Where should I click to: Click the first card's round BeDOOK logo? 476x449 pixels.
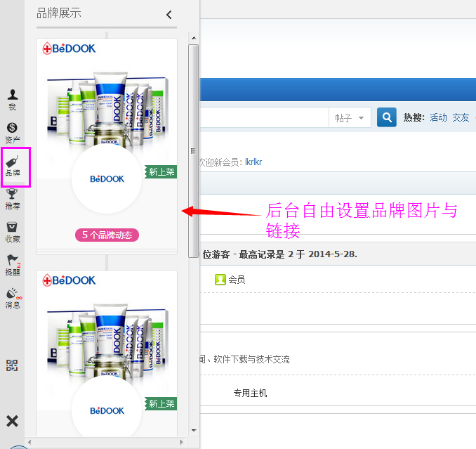tap(107, 178)
